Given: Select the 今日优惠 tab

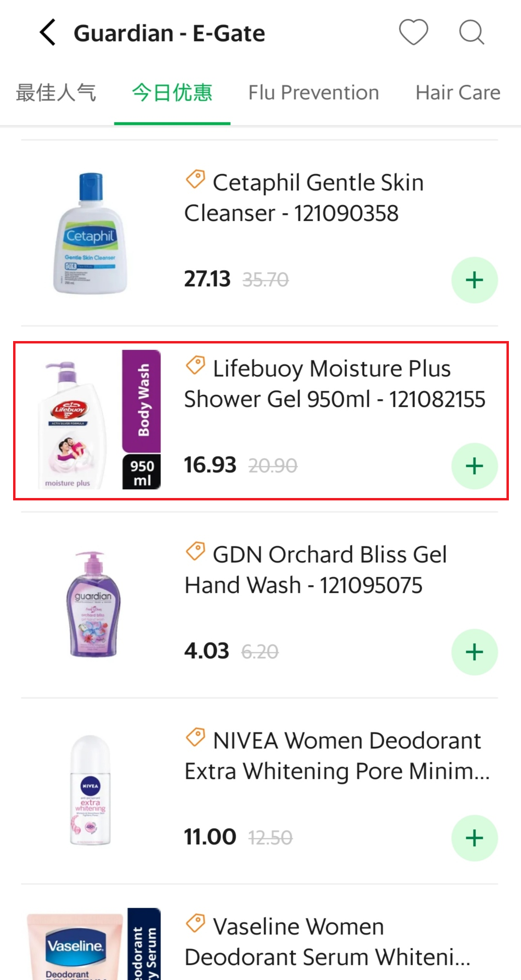Looking at the screenshot, I should click(172, 93).
